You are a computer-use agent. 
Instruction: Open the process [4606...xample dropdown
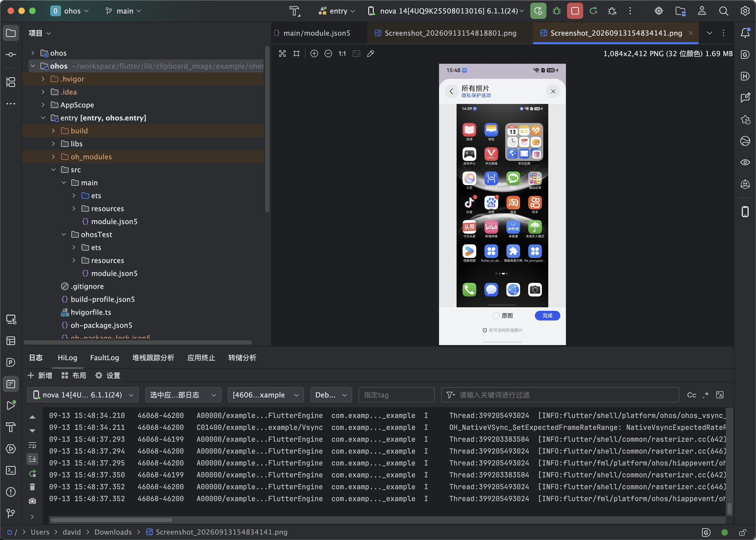[x=266, y=395]
